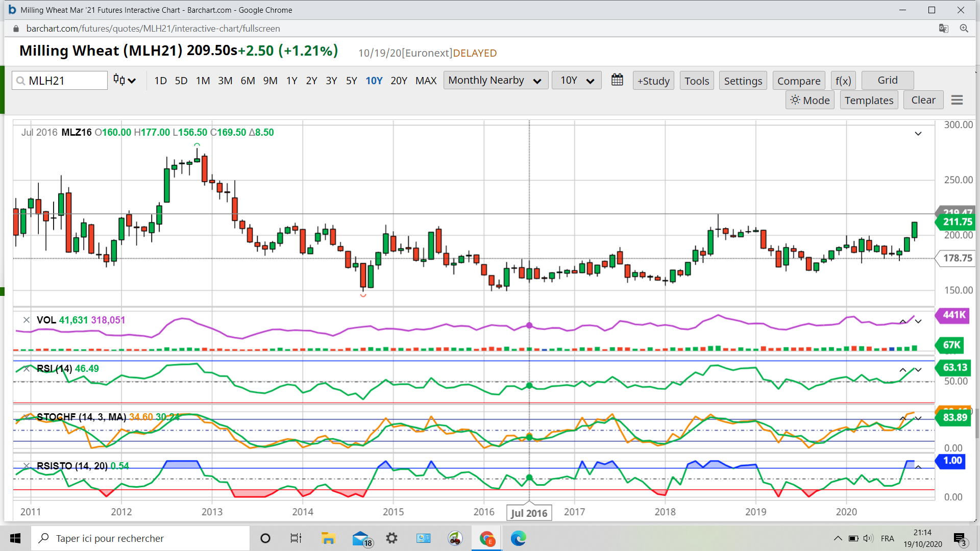980x551 pixels.
Task: Open the hamburger menu icon
Action: pos(957,101)
